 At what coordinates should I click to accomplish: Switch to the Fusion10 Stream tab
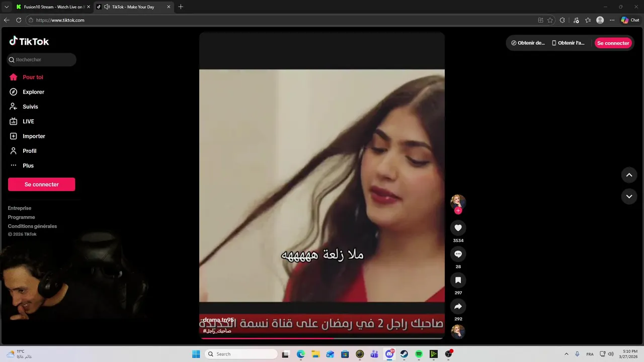[50, 7]
